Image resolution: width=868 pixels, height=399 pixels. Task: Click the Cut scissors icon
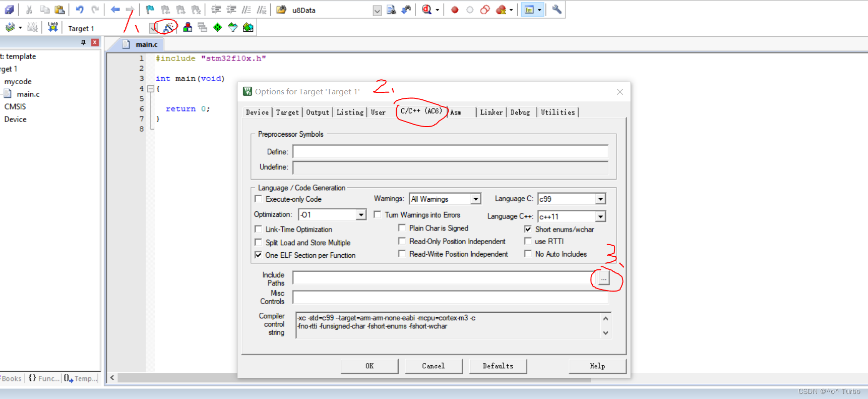click(29, 10)
